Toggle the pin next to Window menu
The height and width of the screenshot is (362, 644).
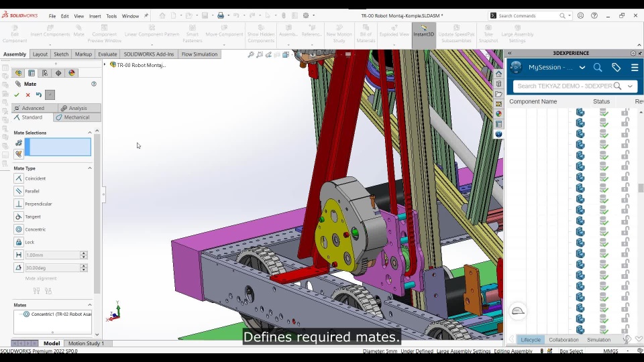(146, 15)
